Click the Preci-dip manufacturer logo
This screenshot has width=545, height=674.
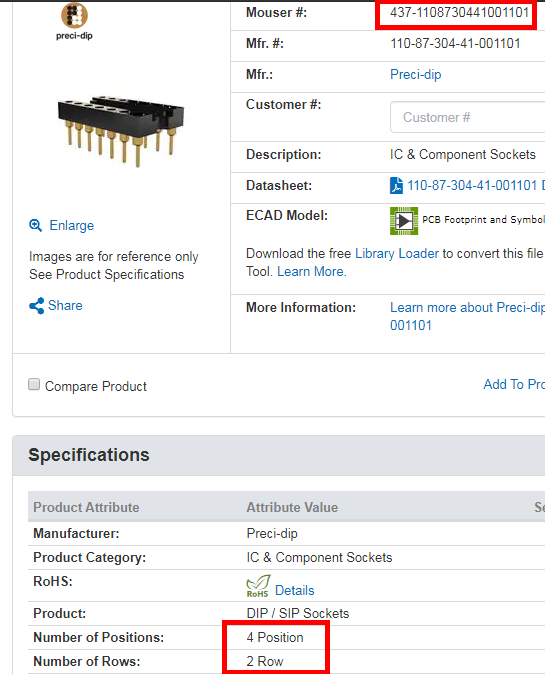coord(74,21)
